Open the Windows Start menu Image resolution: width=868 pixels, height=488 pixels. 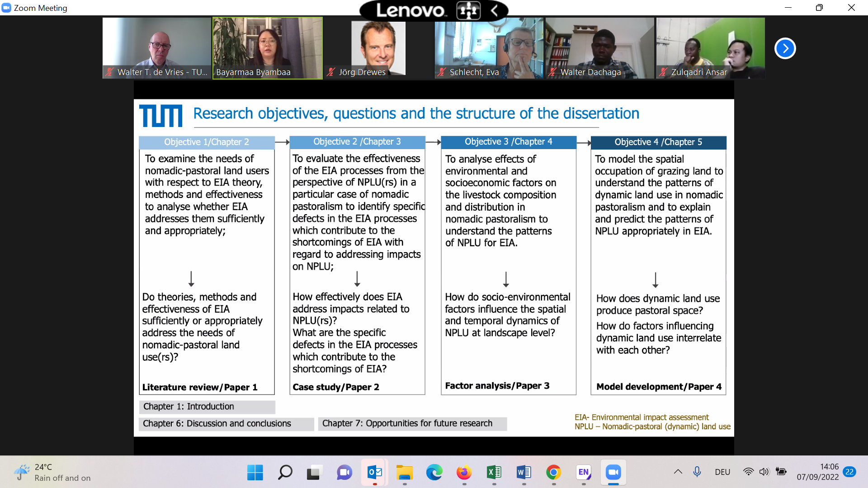[255, 473]
